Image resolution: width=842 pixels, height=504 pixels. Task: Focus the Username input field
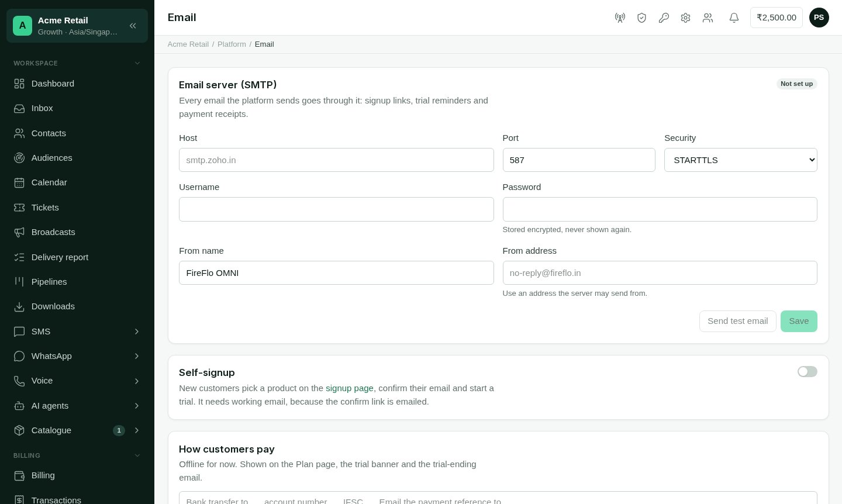(x=336, y=209)
